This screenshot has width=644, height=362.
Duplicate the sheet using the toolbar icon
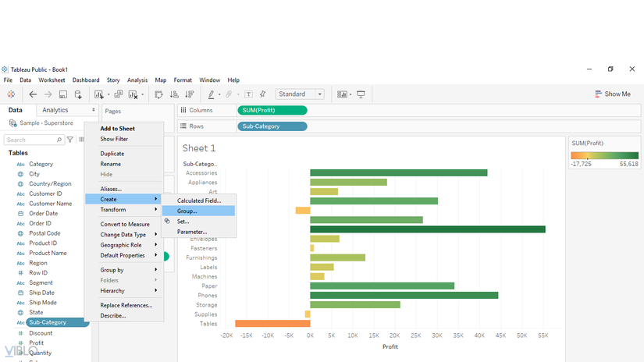pos(119,94)
